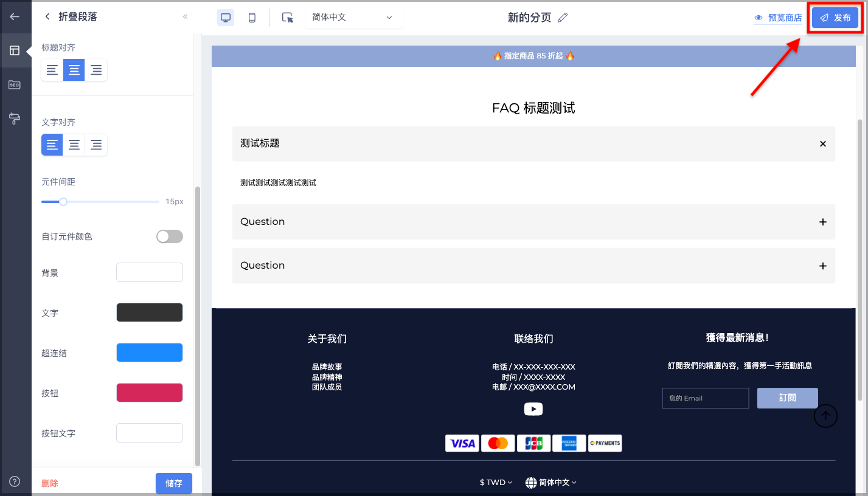Set 文字对齐 to left align

coord(52,145)
